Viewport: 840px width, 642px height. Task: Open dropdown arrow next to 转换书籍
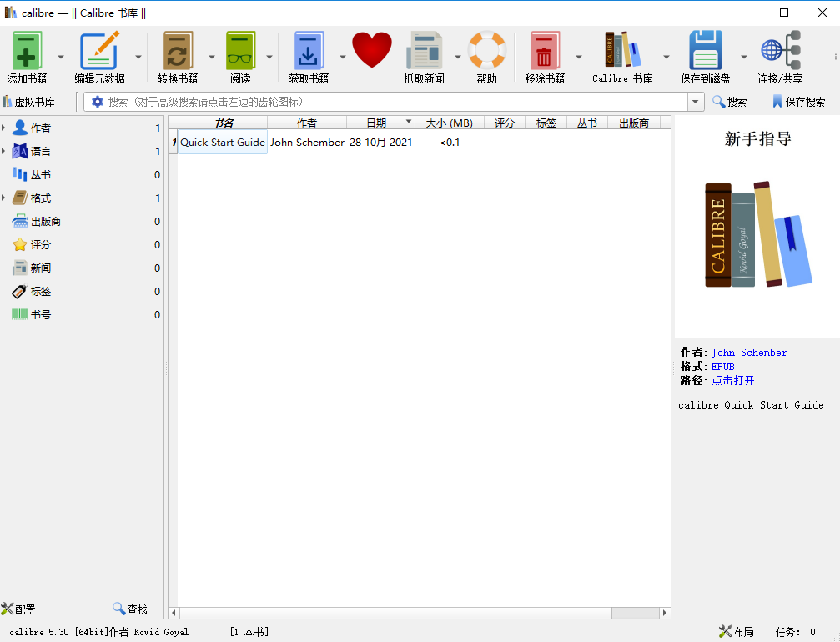point(212,57)
